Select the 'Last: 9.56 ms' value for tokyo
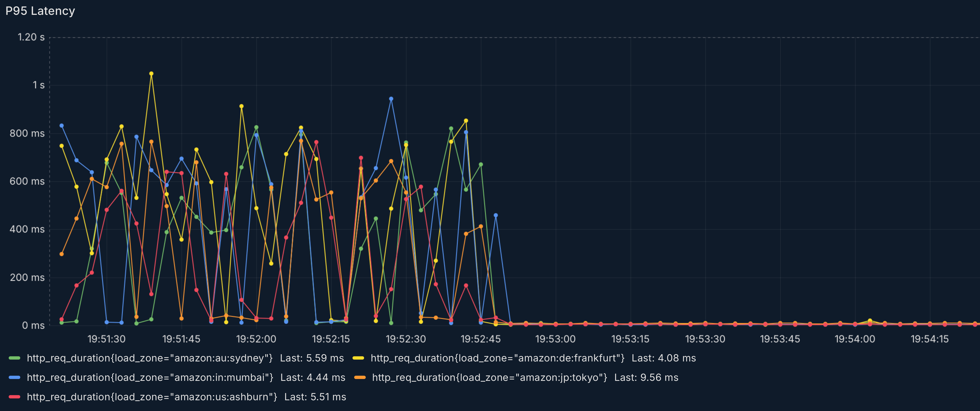The width and height of the screenshot is (980, 411). pyautogui.click(x=646, y=378)
